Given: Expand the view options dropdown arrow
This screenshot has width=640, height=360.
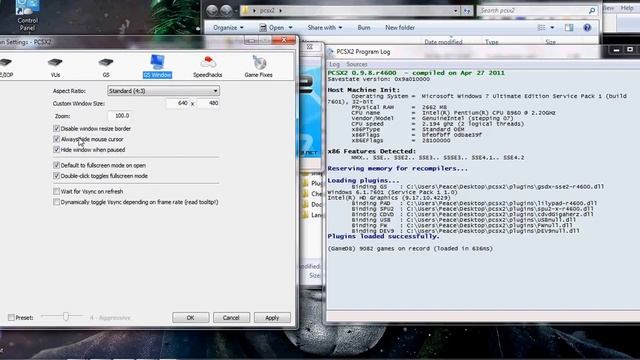Looking at the screenshot, I should pos(552,28).
